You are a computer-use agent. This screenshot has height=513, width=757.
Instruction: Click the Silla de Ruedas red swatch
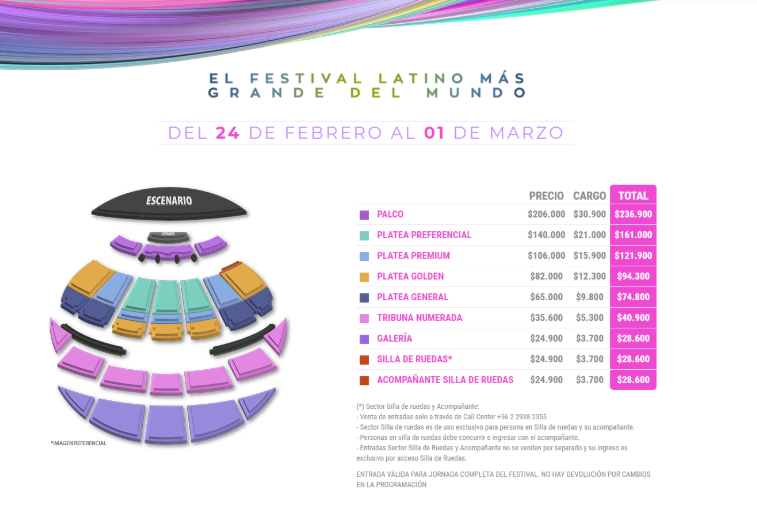click(x=364, y=359)
